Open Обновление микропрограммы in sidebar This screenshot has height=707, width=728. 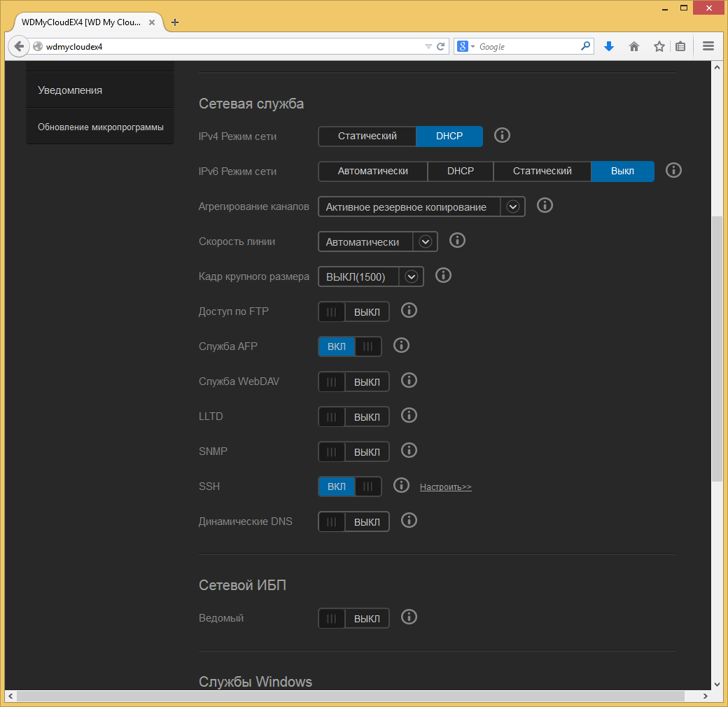pyautogui.click(x=100, y=127)
